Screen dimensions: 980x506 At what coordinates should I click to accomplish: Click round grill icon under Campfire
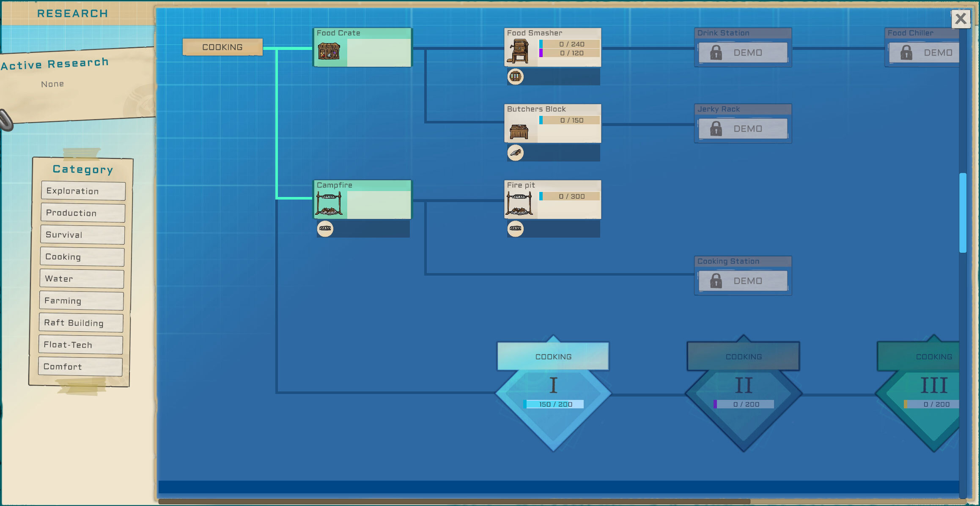[x=325, y=229]
